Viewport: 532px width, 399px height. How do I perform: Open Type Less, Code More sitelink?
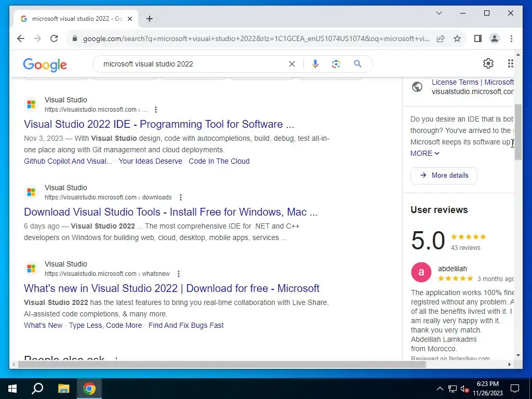point(105,325)
